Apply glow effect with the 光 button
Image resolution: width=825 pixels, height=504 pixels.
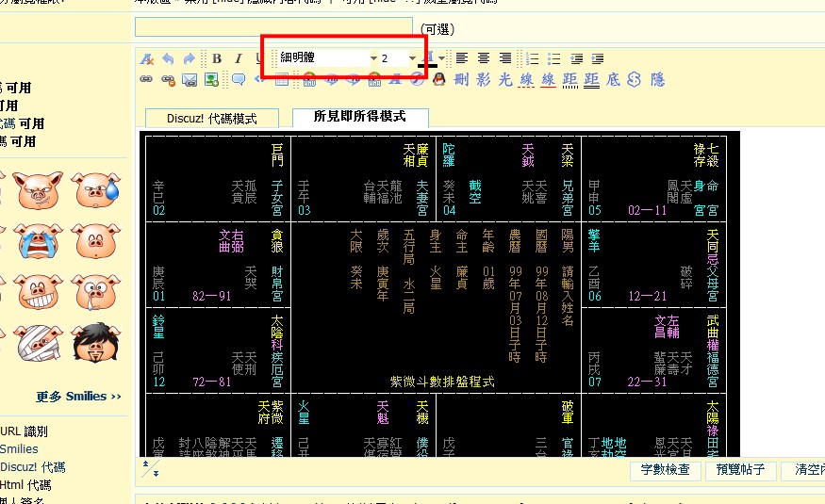tap(505, 79)
